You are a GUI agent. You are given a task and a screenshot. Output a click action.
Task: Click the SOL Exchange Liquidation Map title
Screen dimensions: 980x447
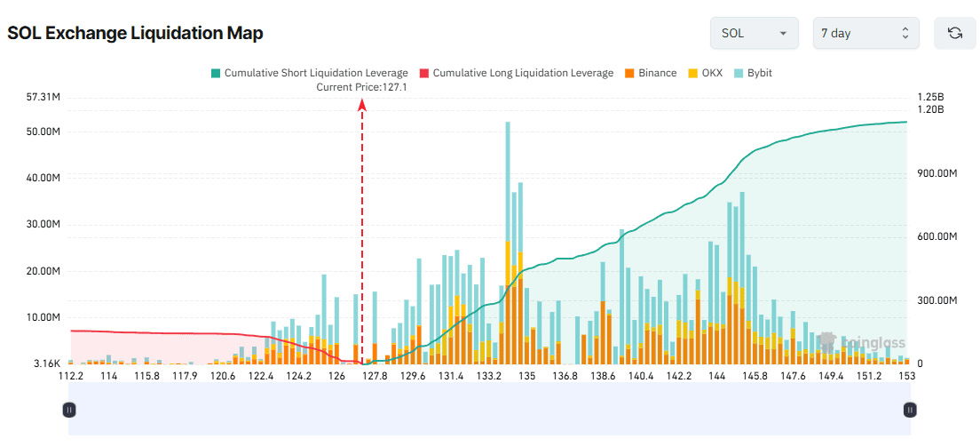pos(135,33)
